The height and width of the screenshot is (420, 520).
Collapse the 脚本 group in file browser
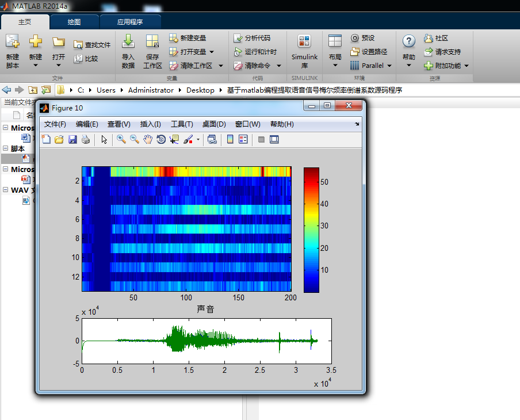6,148
